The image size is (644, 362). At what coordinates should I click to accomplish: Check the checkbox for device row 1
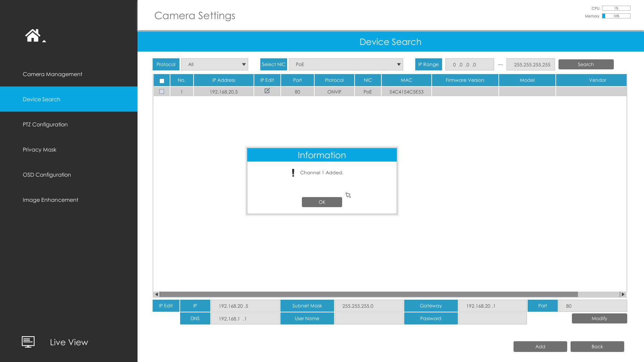point(162,92)
